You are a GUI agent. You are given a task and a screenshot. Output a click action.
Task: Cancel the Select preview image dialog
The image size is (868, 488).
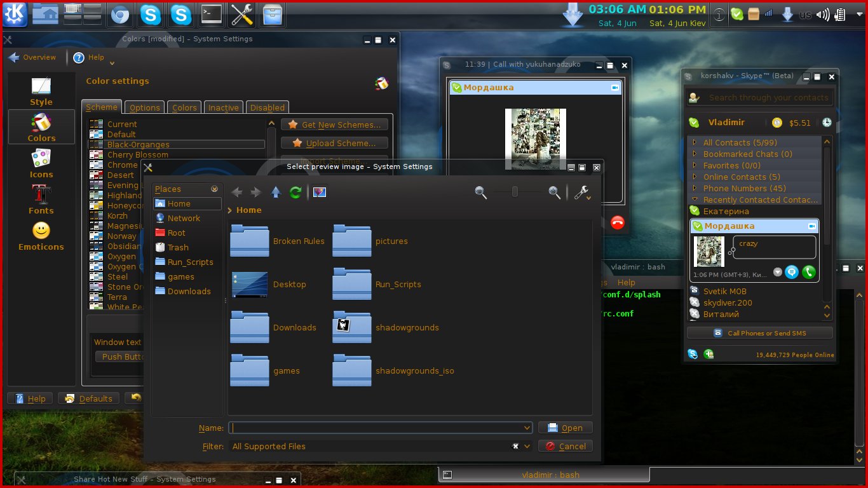tap(566, 446)
